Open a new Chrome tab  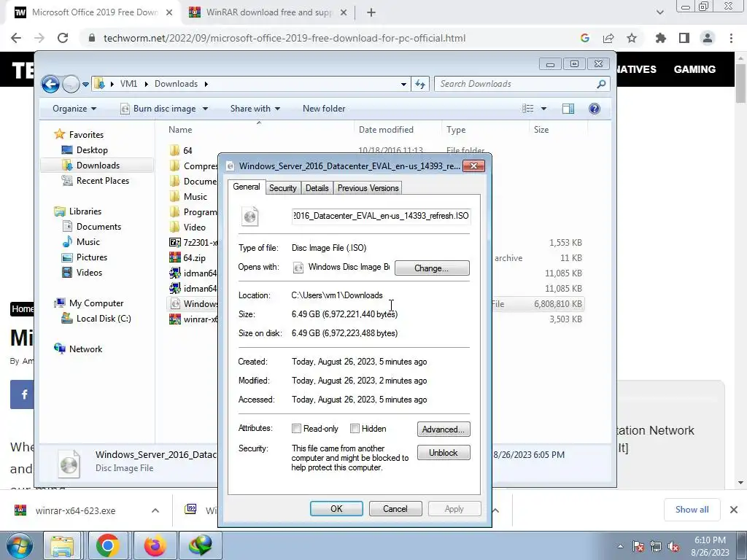371,13
